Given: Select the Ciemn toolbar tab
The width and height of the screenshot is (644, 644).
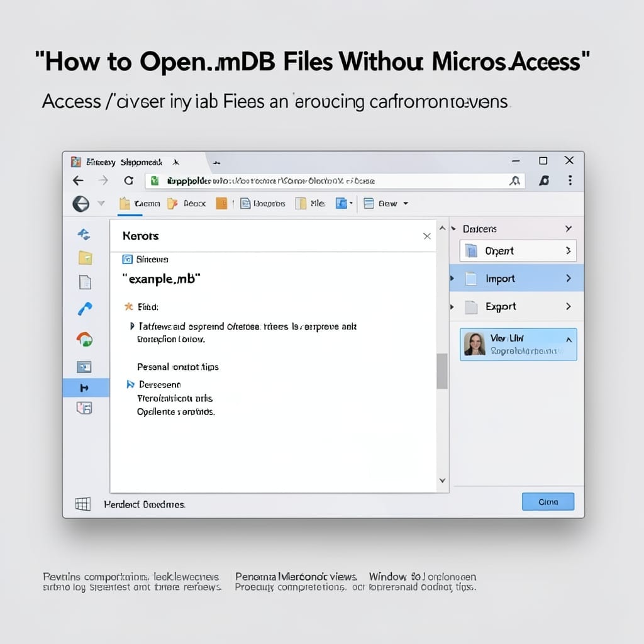Looking at the screenshot, I should point(139,204).
